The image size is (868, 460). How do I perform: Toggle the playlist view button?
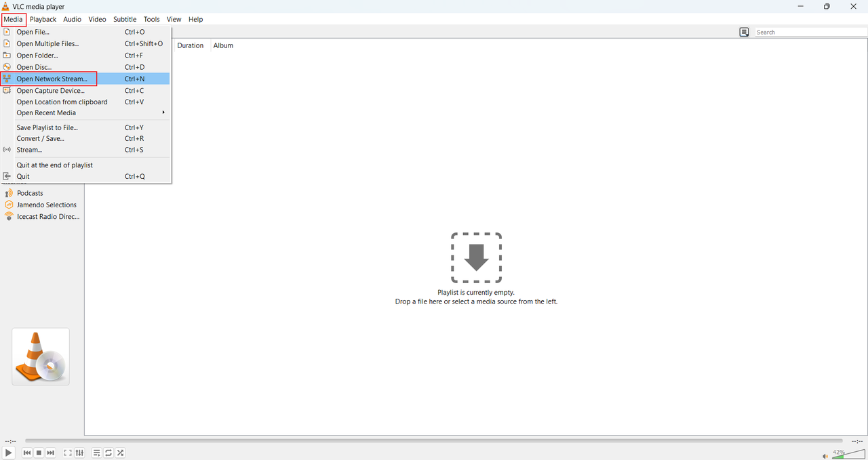tap(97, 453)
